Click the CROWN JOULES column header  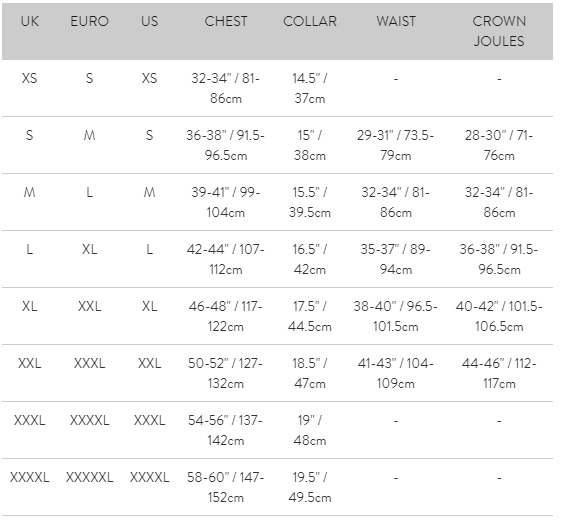click(499, 31)
